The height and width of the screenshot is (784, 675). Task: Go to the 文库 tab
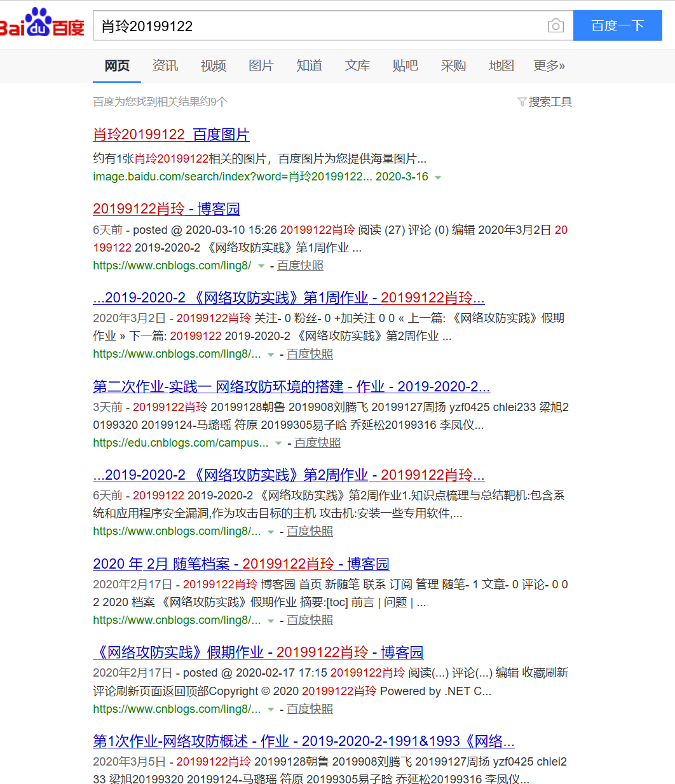pos(357,66)
